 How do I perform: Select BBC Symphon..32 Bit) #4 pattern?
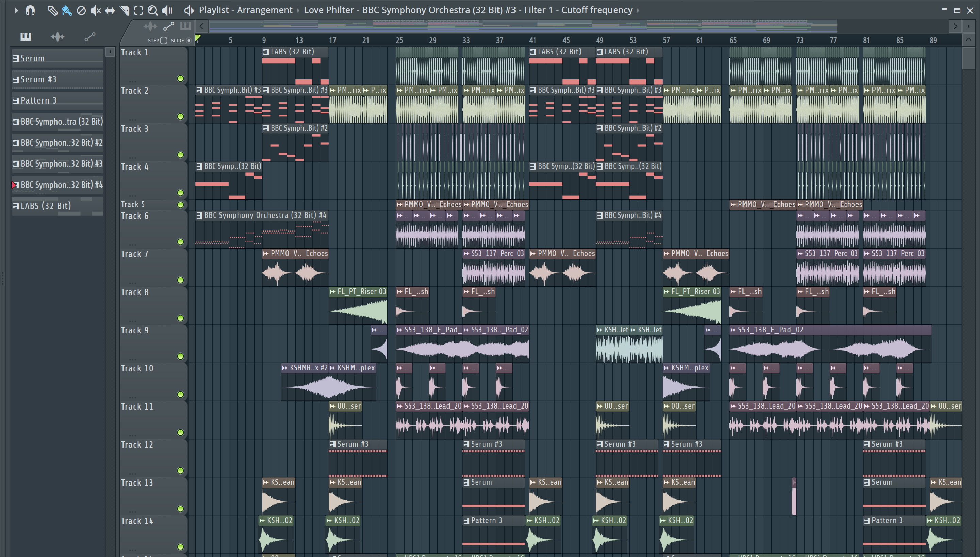pos(58,185)
